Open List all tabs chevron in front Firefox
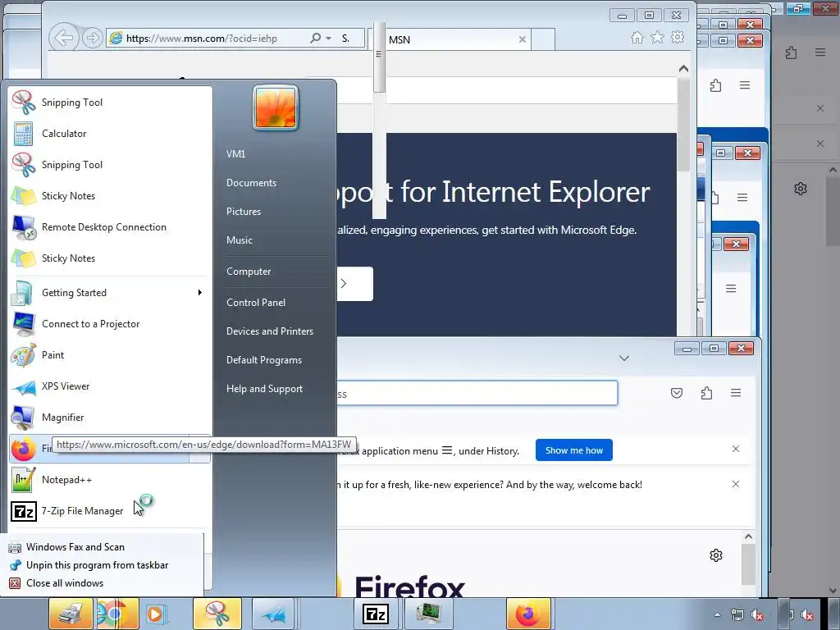The width and height of the screenshot is (840, 630). click(x=624, y=358)
